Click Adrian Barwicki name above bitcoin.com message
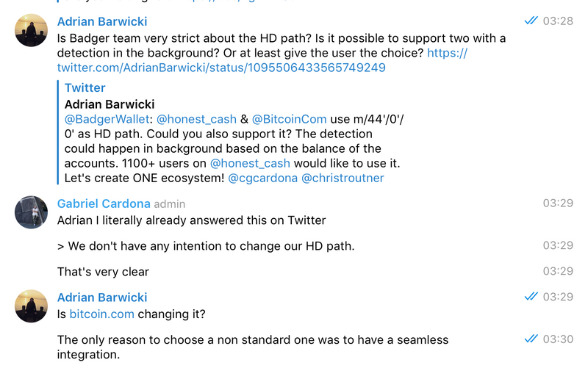The image size is (588, 368). (102, 297)
